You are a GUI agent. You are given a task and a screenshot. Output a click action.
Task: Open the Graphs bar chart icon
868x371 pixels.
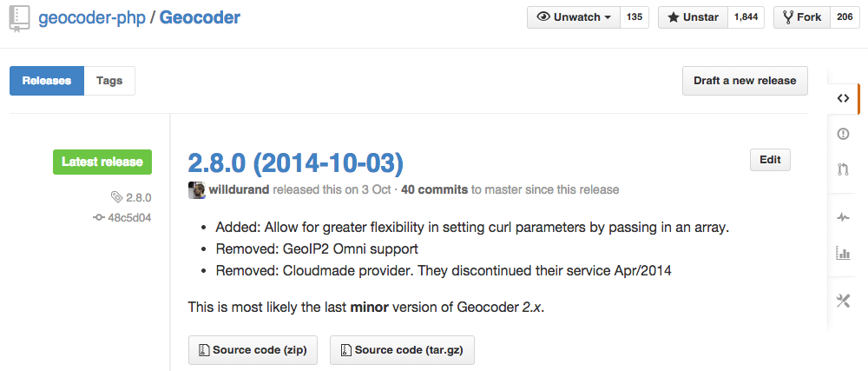click(x=843, y=254)
